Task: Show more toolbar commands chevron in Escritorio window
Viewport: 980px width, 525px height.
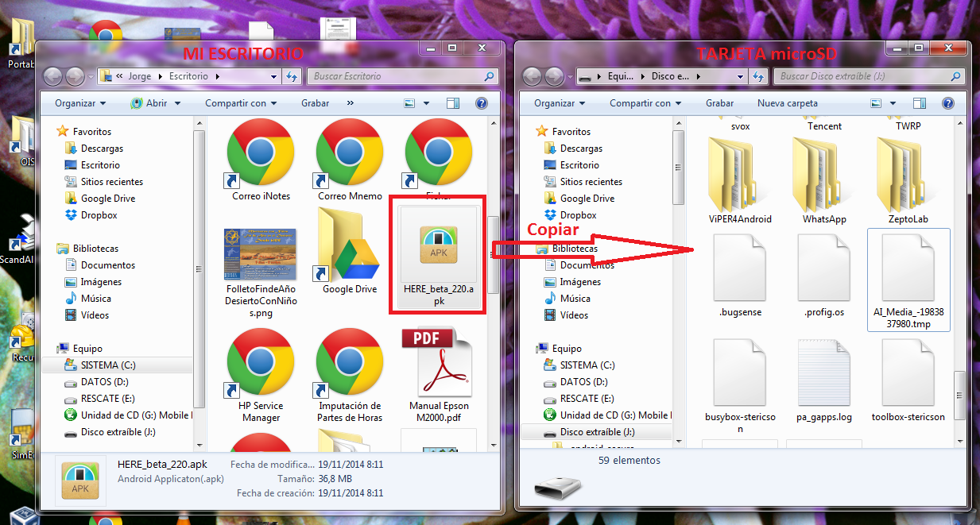Action: click(351, 103)
